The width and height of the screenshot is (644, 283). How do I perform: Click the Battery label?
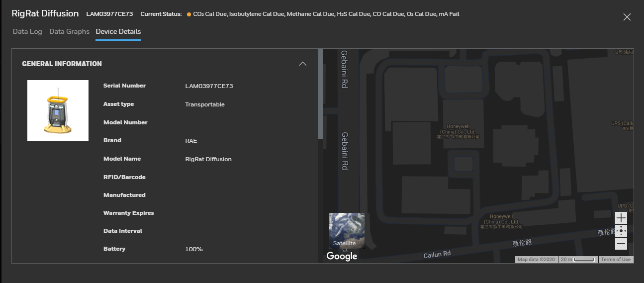pos(114,249)
